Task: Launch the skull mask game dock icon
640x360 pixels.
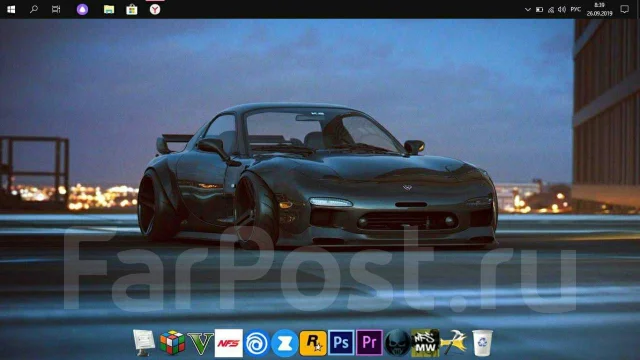Action: click(x=397, y=343)
